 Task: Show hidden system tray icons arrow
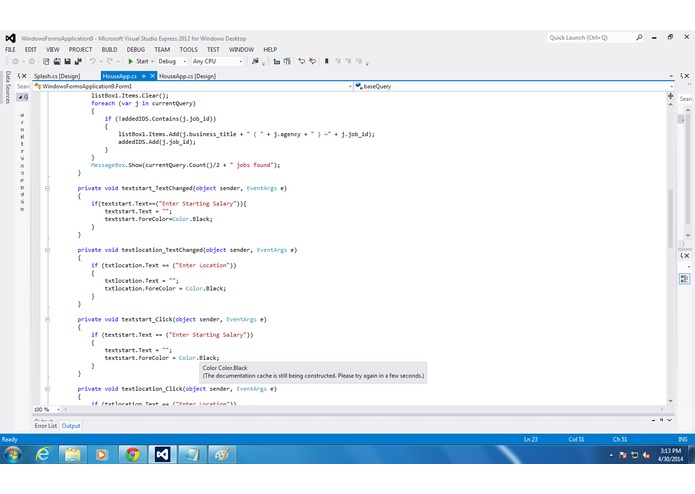pos(611,455)
